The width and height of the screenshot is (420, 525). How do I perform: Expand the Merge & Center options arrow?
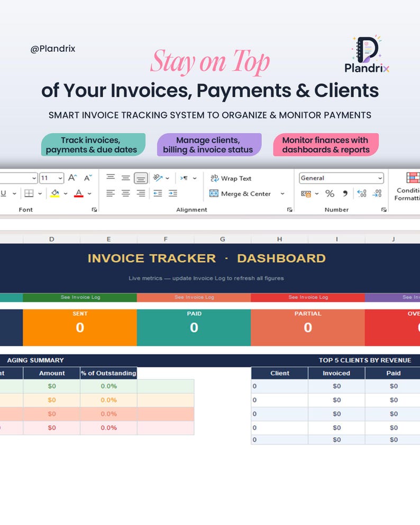click(282, 194)
